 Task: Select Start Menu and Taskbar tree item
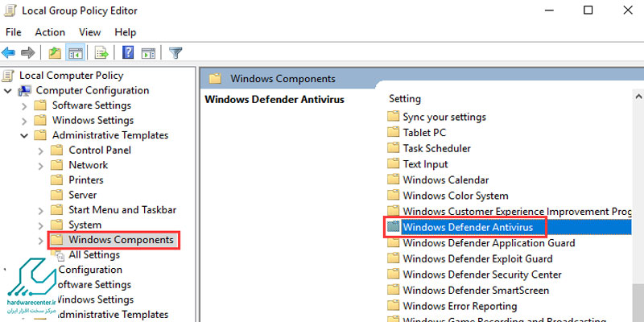[x=122, y=210]
